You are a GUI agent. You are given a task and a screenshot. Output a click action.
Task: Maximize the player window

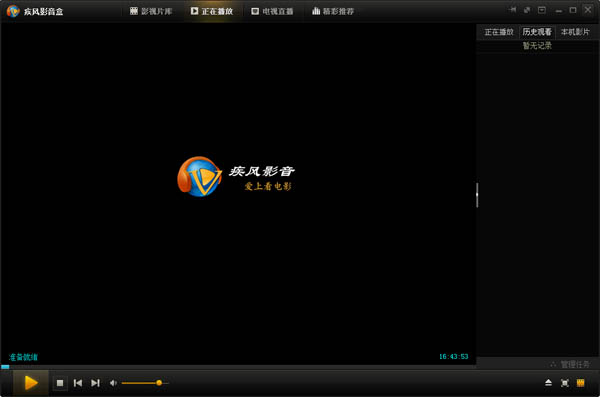click(573, 10)
